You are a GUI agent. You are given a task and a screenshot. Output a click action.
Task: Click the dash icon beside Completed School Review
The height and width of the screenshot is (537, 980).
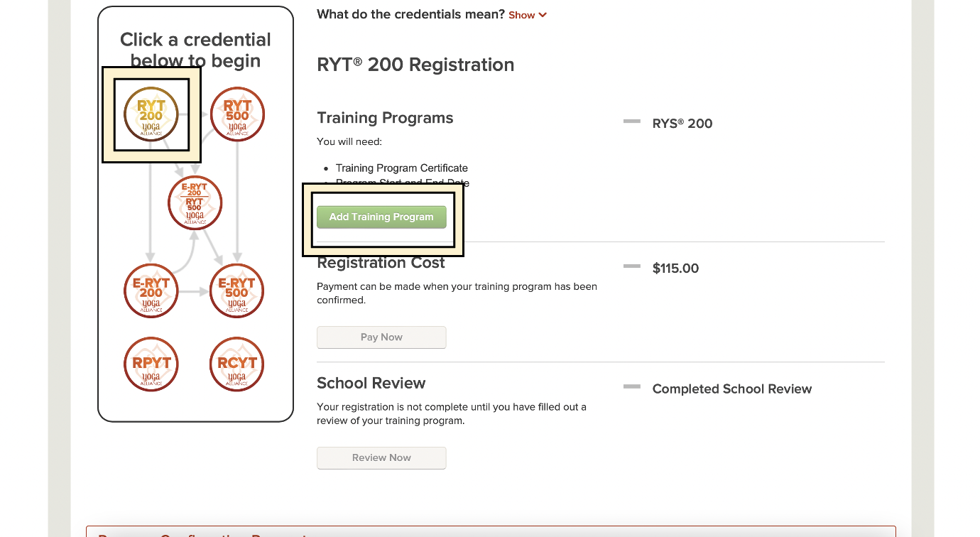631,387
